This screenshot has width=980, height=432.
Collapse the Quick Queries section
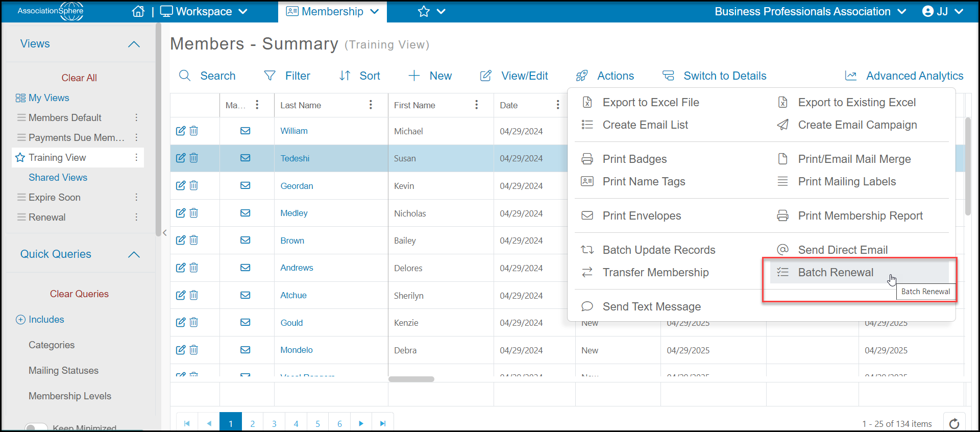tap(134, 254)
